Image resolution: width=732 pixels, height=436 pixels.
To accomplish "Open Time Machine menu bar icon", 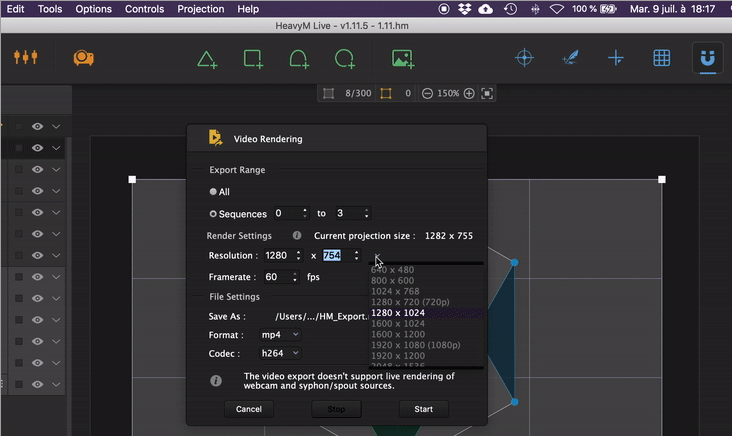I will click(x=510, y=9).
